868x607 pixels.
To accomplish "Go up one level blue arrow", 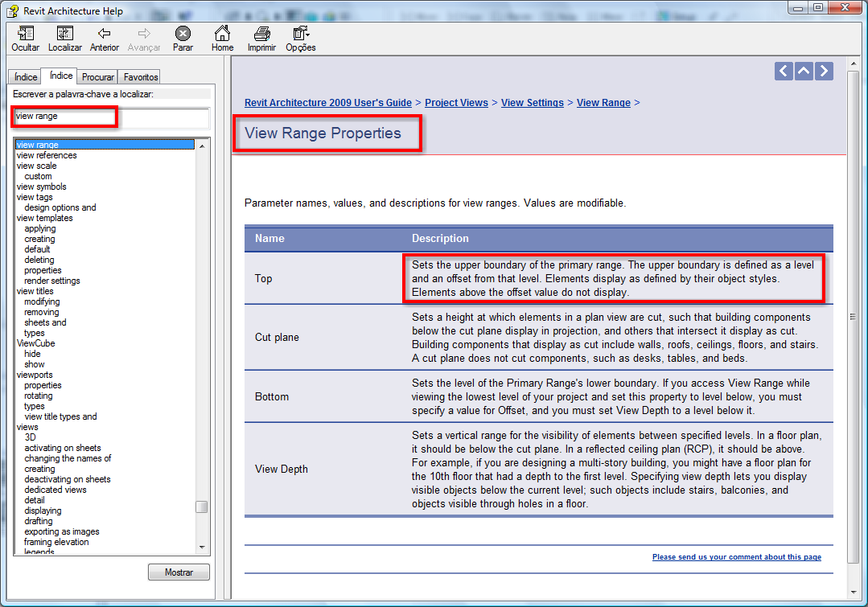I will pyautogui.click(x=804, y=71).
